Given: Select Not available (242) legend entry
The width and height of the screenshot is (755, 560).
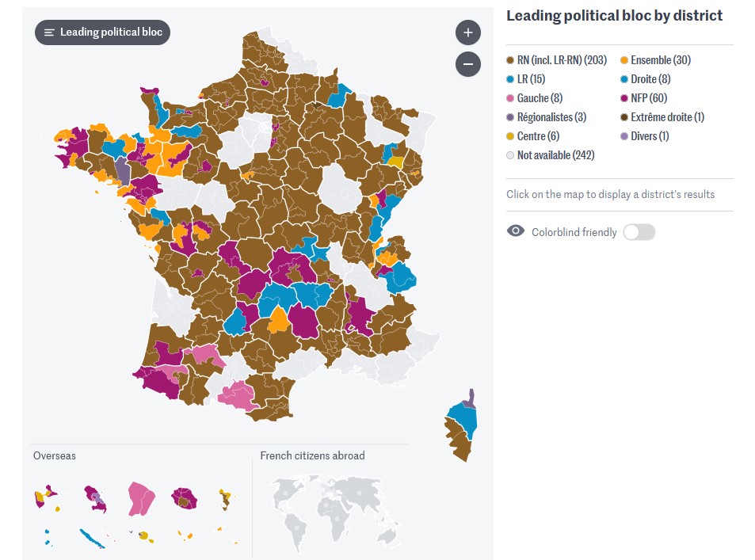Looking at the screenshot, I should coord(555,155).
